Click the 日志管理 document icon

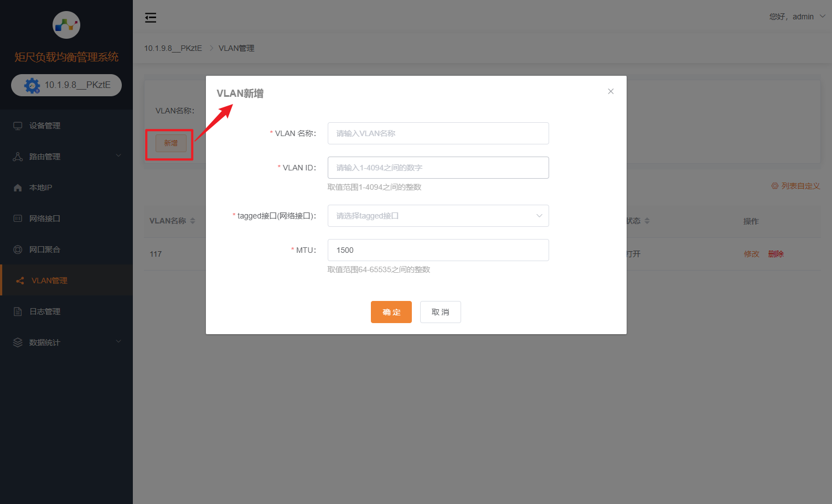[18, 311]
